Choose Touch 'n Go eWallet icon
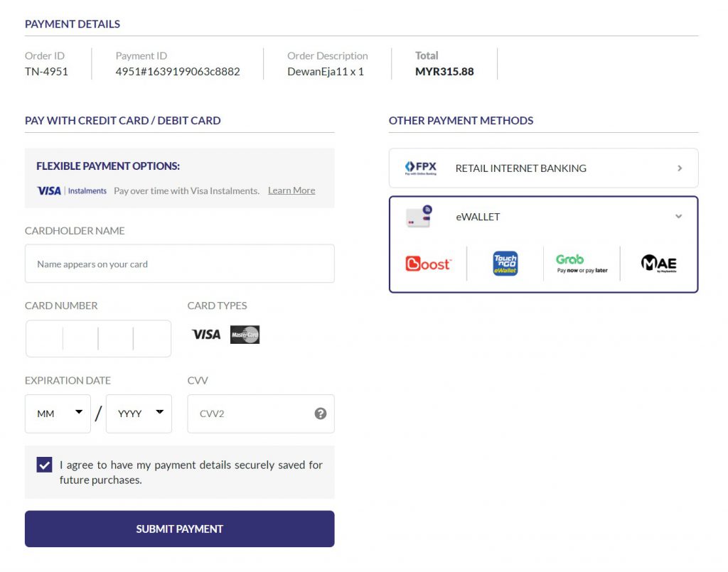728x572 pixels. tap(505, 264)
